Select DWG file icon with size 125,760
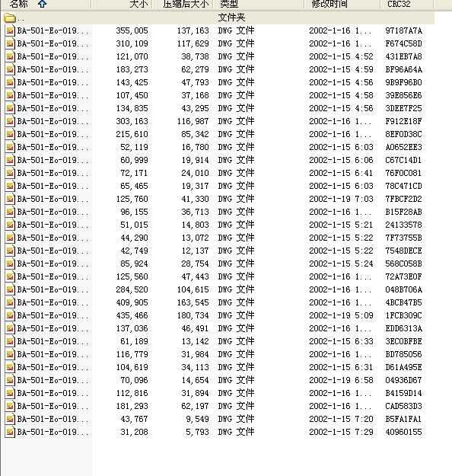 (10, 199)
